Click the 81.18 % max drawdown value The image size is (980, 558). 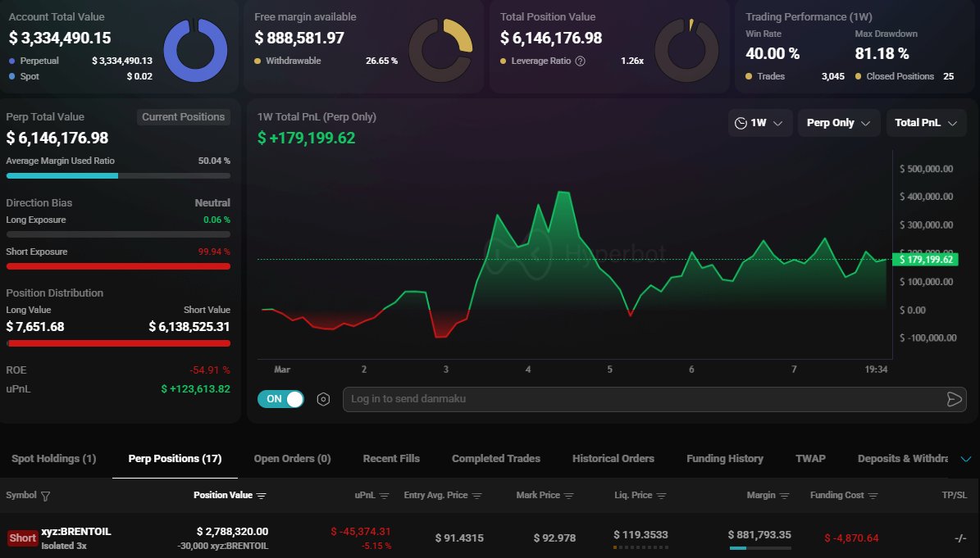[x=882, y=54]
